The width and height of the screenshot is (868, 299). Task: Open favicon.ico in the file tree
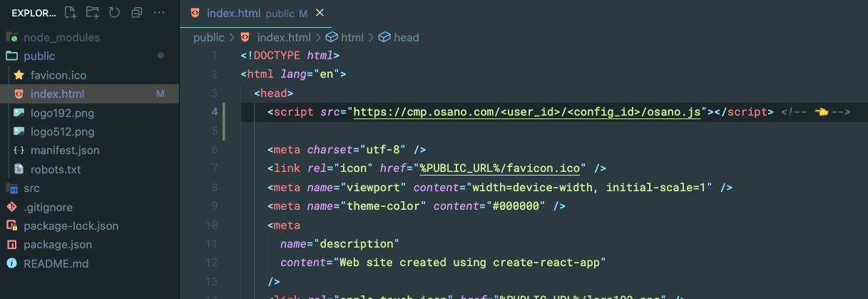pos(58,75)
